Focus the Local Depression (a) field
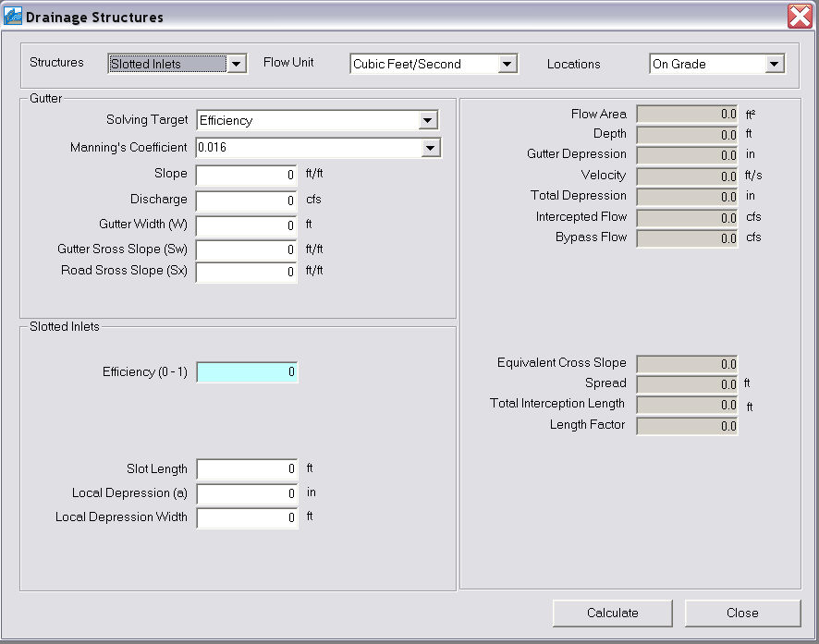Screen dimensions: 819x644 coord(247,493)
